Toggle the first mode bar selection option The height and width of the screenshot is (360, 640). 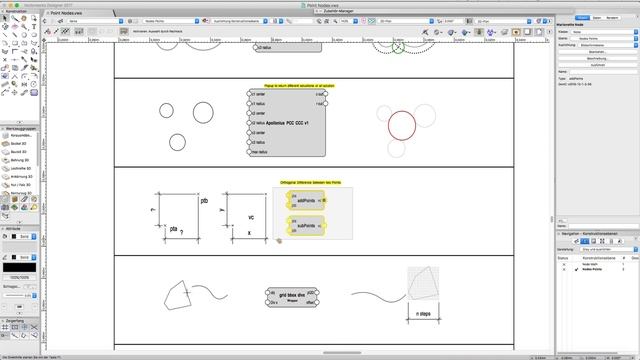point(48,31)
